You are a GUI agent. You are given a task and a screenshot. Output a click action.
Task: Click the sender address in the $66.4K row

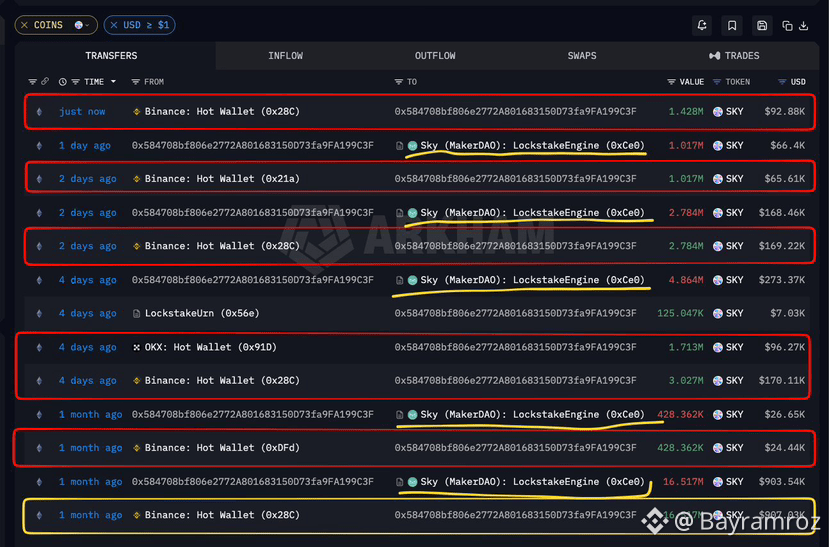[253, 145]
